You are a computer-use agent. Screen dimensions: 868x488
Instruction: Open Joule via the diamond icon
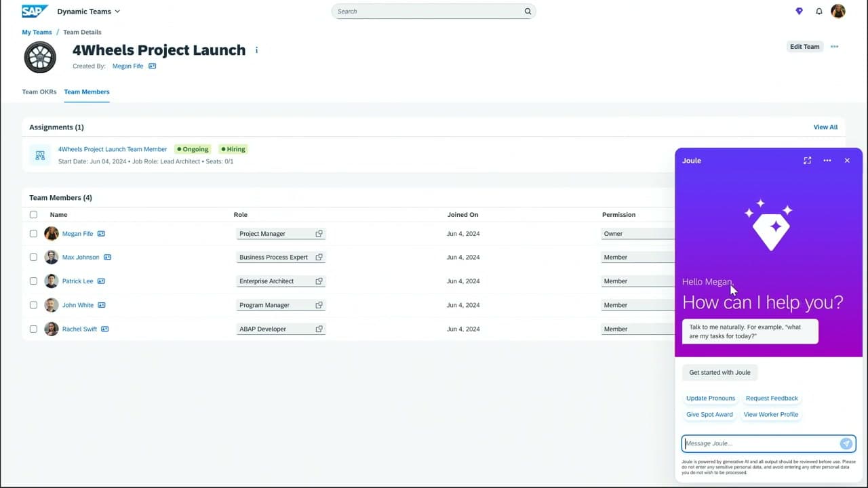tap(799, 12)
